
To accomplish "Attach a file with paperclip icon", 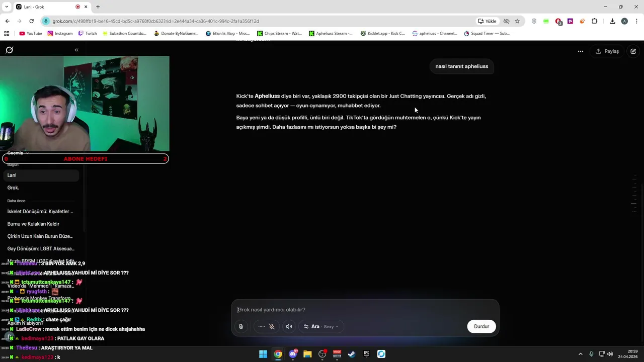I will pyautogui.click(x=241, y=326).
